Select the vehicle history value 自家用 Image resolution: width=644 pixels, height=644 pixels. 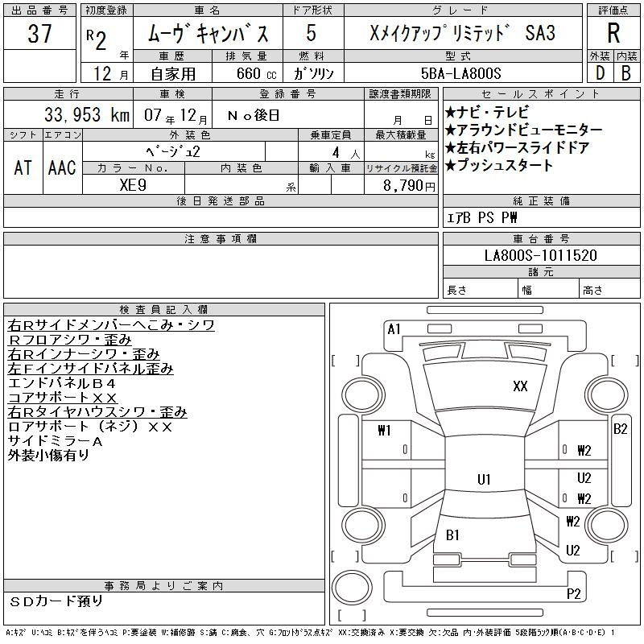173,74
